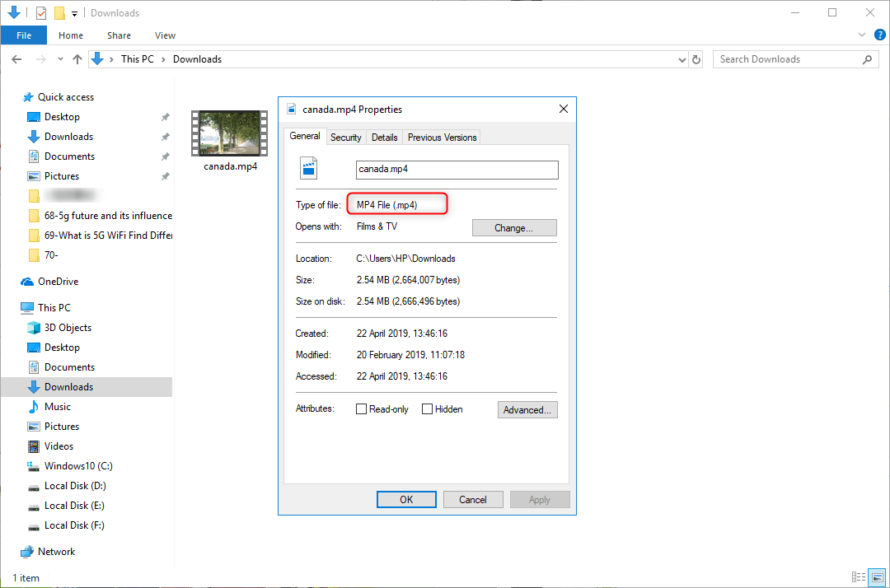This screenshot has width=890, height=588.
Task: Click Downloads in address breadcrumb
Action: [x=197, y=59]
